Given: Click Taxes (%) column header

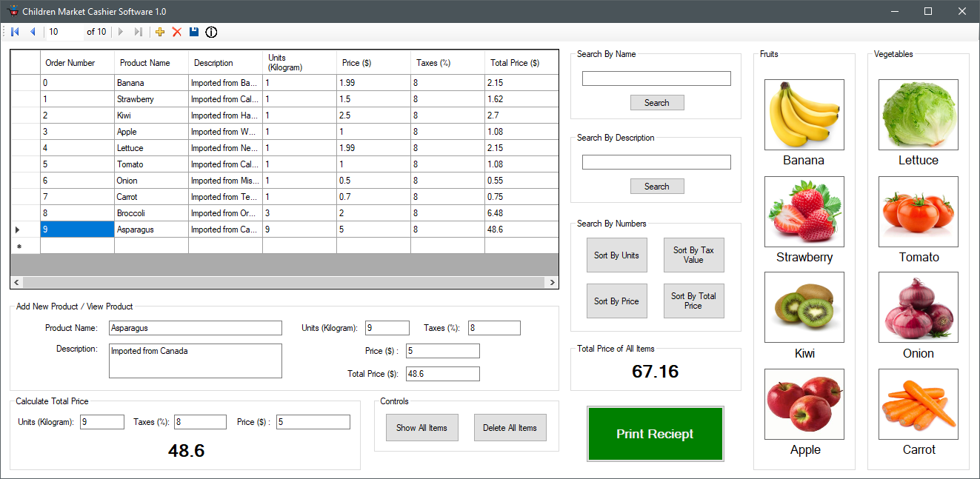Looking at the screenshot, I should (448, 63).
